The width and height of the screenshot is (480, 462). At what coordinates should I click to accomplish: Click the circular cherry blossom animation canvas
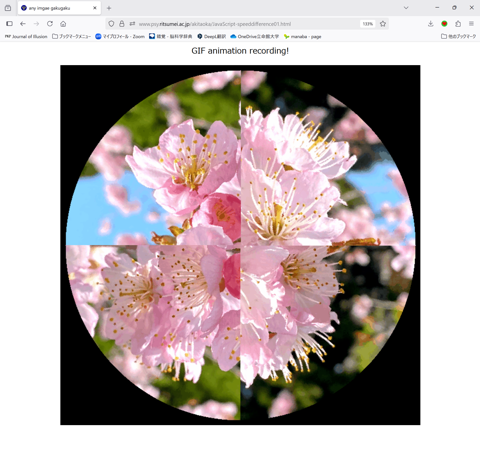pos(240,245)
